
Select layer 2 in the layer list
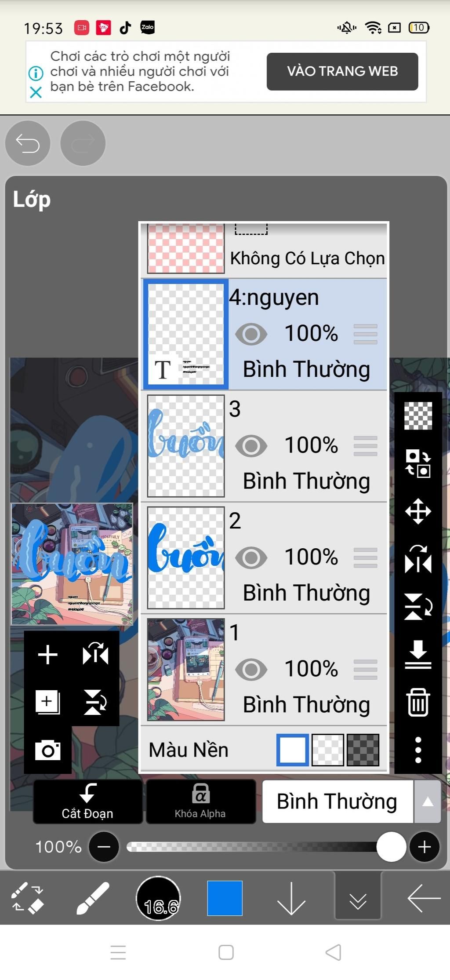tap(264, 557)
